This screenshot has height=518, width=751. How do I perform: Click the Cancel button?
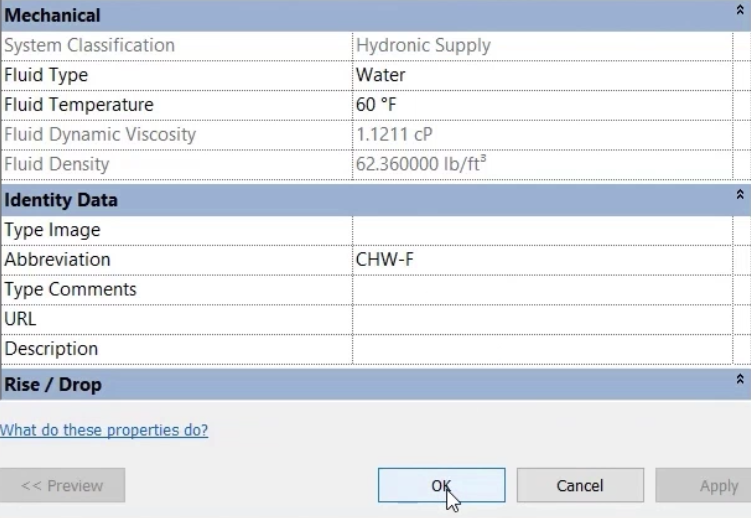click(x=580, y=485)
